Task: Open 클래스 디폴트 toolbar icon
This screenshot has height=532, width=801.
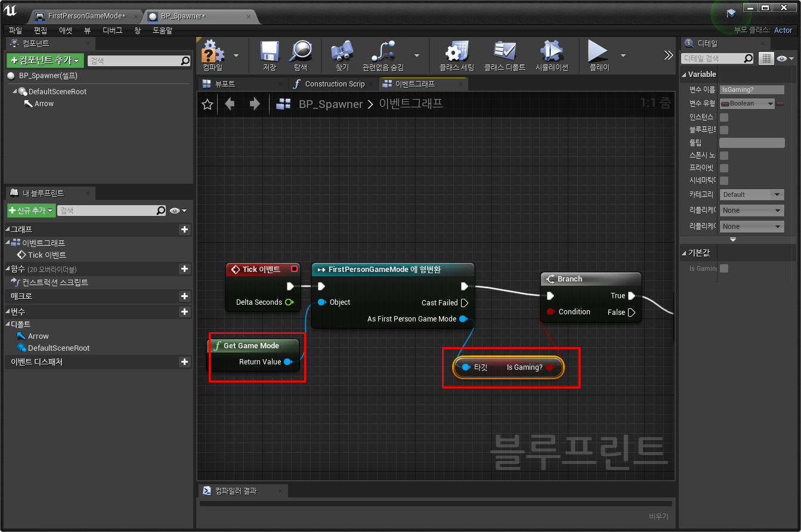Action: (x=505, y=55)
